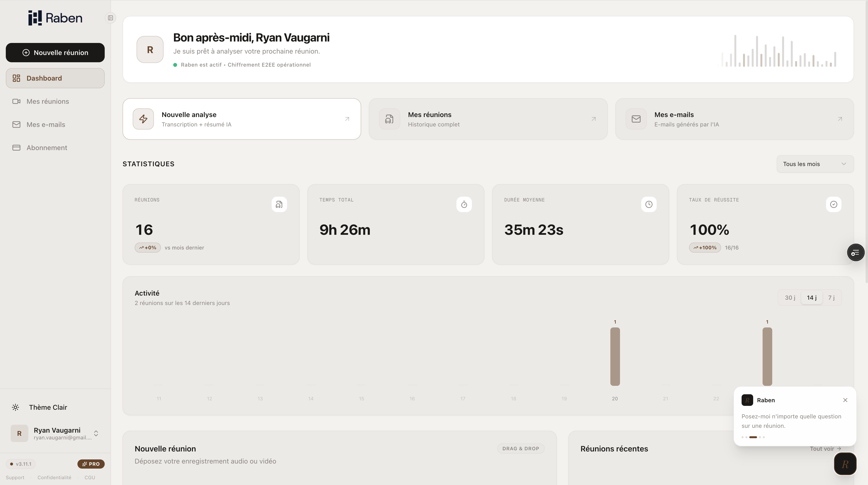The image size is (868, 485).
Task: Click the sun icon for theme
Action: pos(15,407)
